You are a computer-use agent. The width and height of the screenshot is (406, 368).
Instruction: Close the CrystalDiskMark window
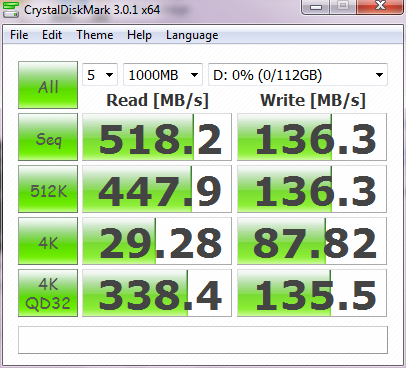pyautogui.click(x=380, y=7)
